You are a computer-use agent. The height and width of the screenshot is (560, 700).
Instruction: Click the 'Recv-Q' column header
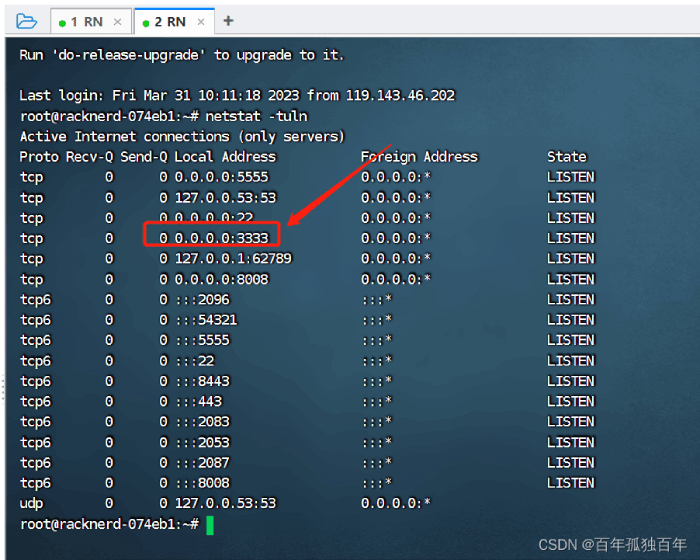pos(89,157)
